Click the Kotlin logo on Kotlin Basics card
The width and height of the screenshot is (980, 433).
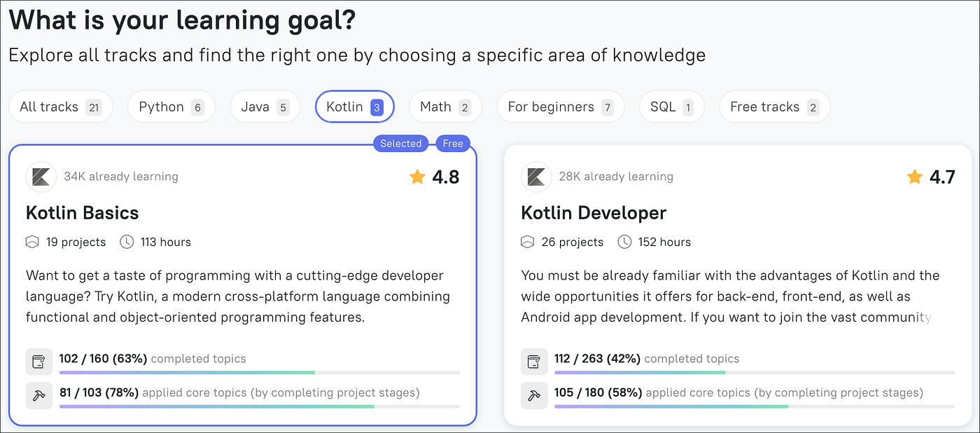point(41,177)
